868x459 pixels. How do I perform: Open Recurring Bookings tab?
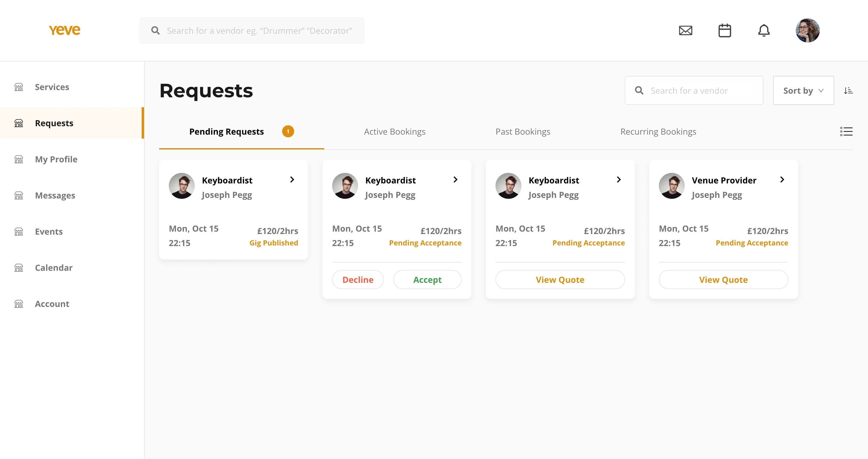pos(658,132)
